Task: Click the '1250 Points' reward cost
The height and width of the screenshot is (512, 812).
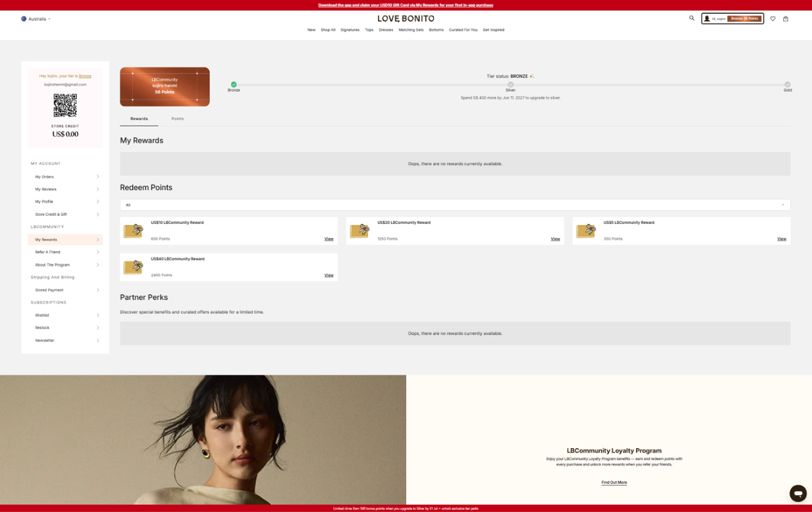Action: pyautogui.click(x=387, y=239)
